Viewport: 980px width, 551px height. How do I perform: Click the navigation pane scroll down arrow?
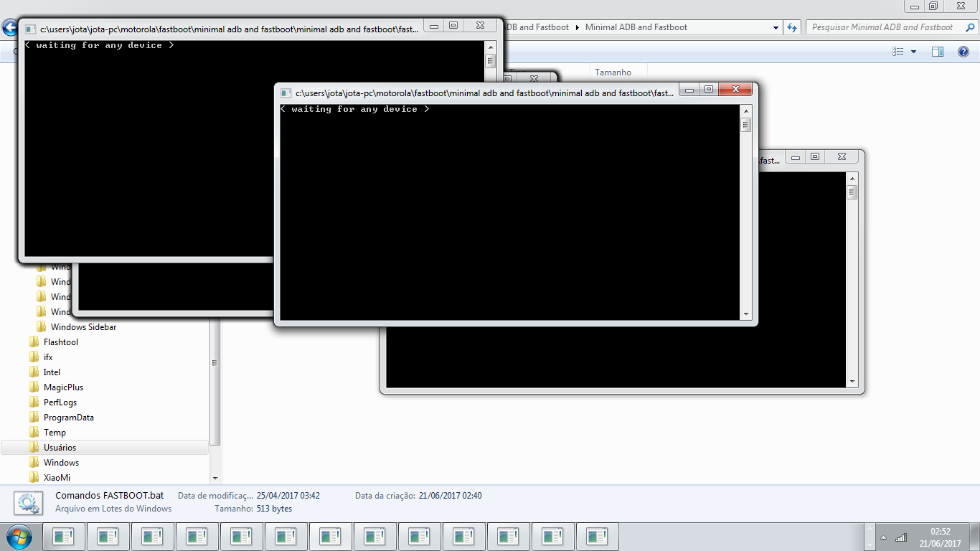pyautogui.click(x=215, y=478)
